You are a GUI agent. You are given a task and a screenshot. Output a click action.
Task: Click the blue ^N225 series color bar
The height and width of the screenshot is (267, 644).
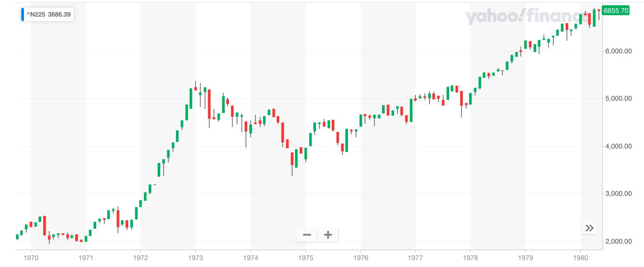coord(22,15)
